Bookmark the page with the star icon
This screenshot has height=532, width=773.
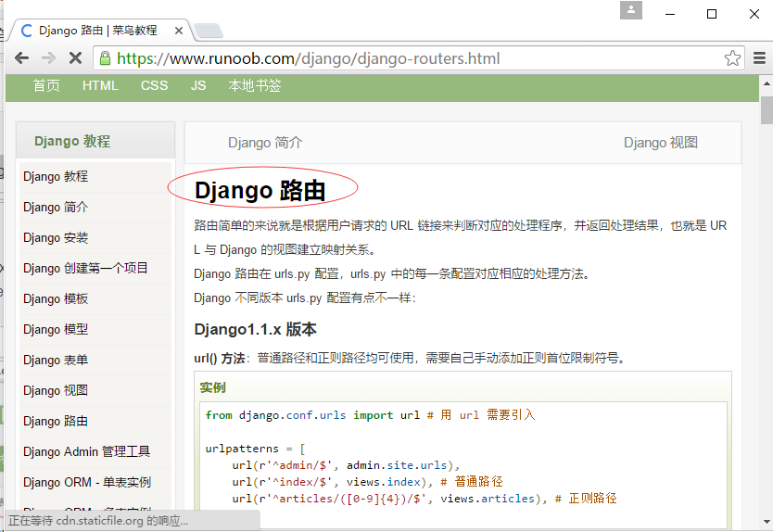point(732,58)
